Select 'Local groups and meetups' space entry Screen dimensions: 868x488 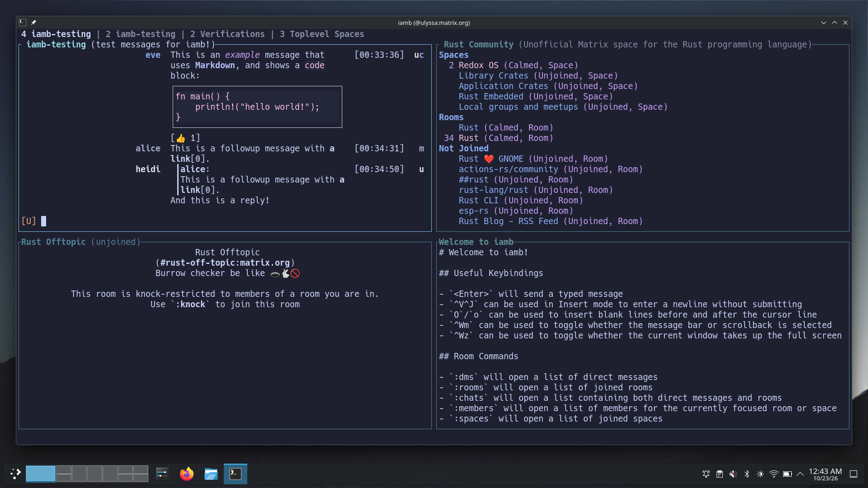click(563, 107)
